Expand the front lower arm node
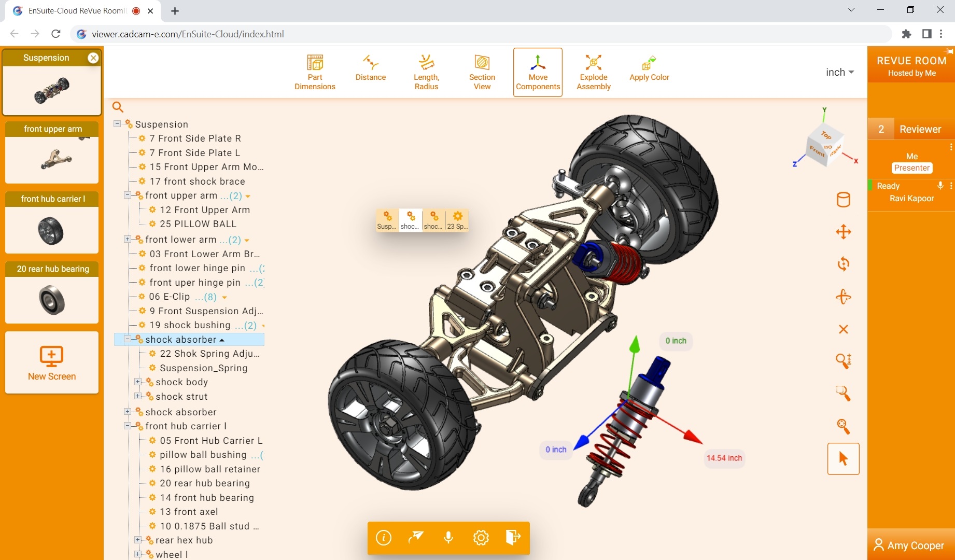 tap(128, 239)
